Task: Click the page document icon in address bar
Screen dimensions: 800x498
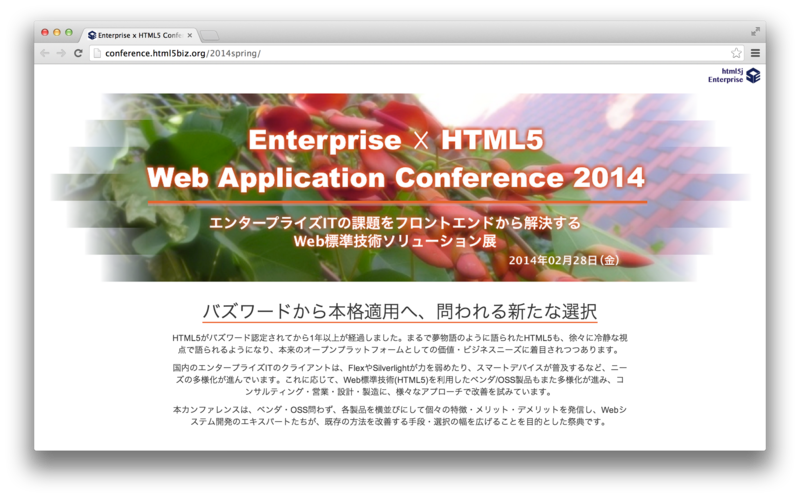Action: coord(97,53)
